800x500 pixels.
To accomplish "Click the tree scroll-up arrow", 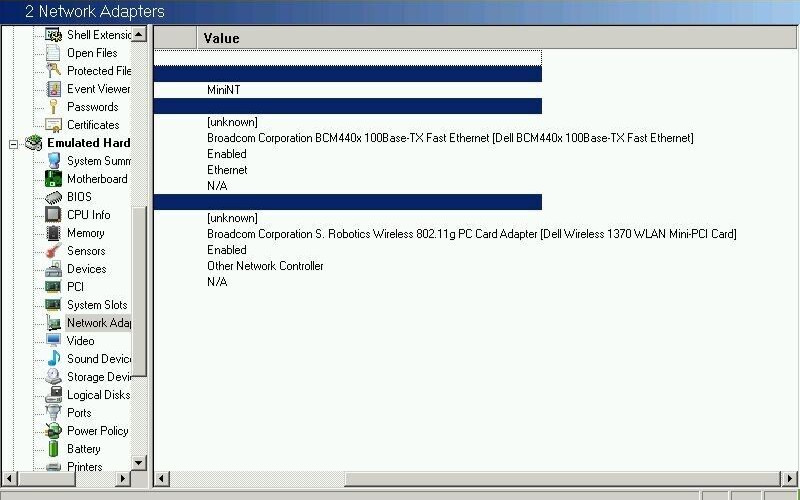I will click(x=139, y=34).
